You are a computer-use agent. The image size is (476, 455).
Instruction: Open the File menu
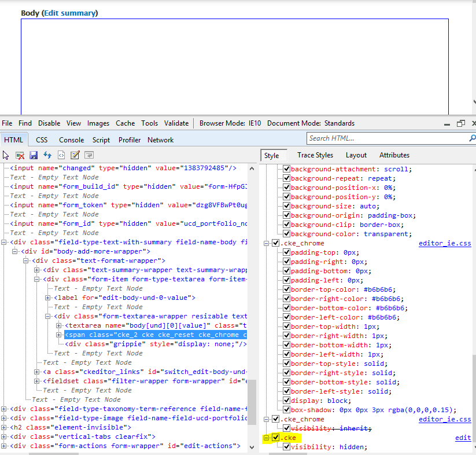tap(7, 123)
